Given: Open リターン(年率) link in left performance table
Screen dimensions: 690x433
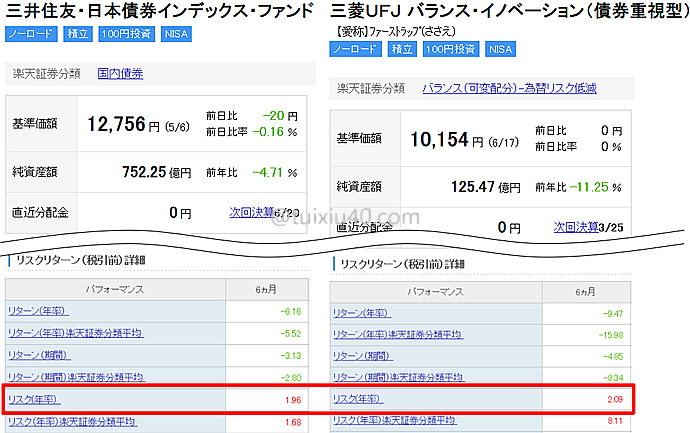Looking at the screenshot, I should pos(38,311).
